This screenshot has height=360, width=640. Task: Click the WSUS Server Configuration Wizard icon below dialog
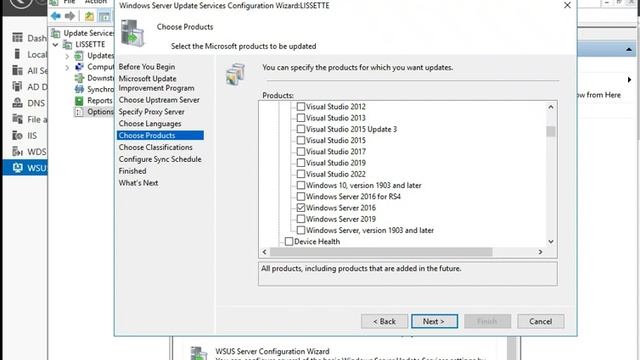coord(199,353)
